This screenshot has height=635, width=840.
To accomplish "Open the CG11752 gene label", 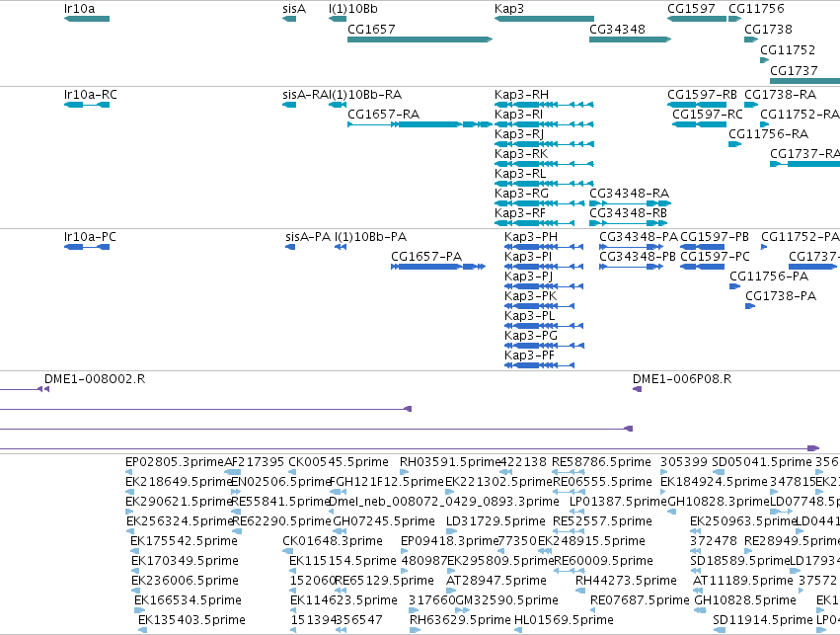I will click(x=788, y=49).
